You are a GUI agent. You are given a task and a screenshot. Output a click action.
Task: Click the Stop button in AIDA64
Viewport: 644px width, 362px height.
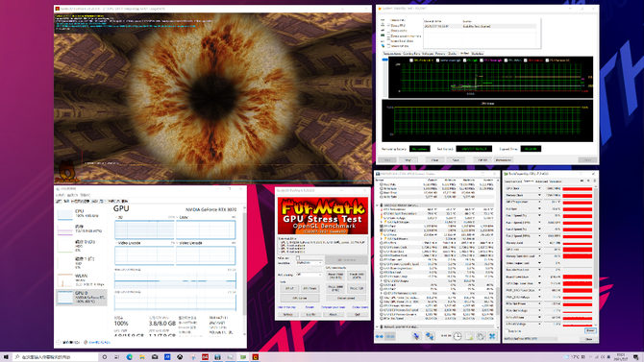pos(408,159)
